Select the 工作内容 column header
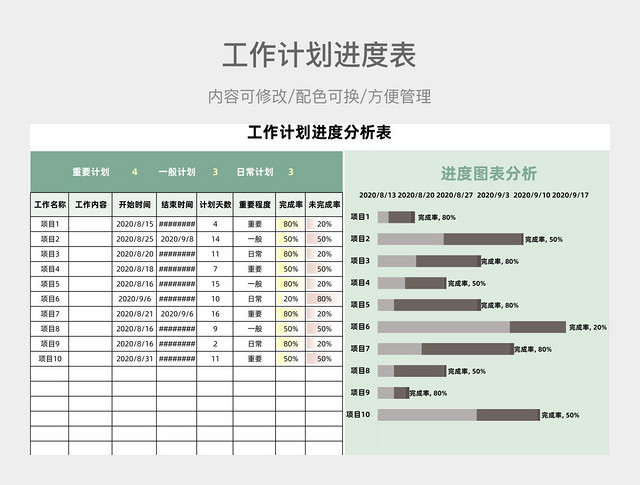640x485 pixels. click(x=91, y=205)
